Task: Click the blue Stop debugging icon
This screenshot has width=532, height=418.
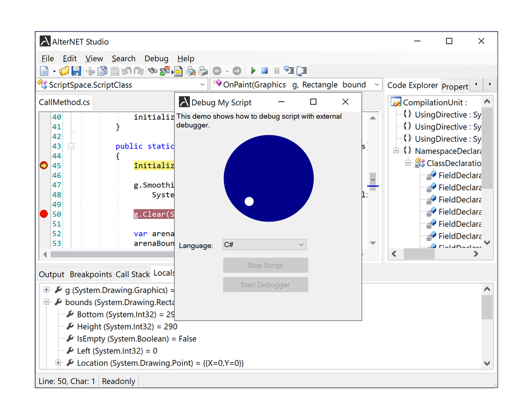Action: pos(264,71)
